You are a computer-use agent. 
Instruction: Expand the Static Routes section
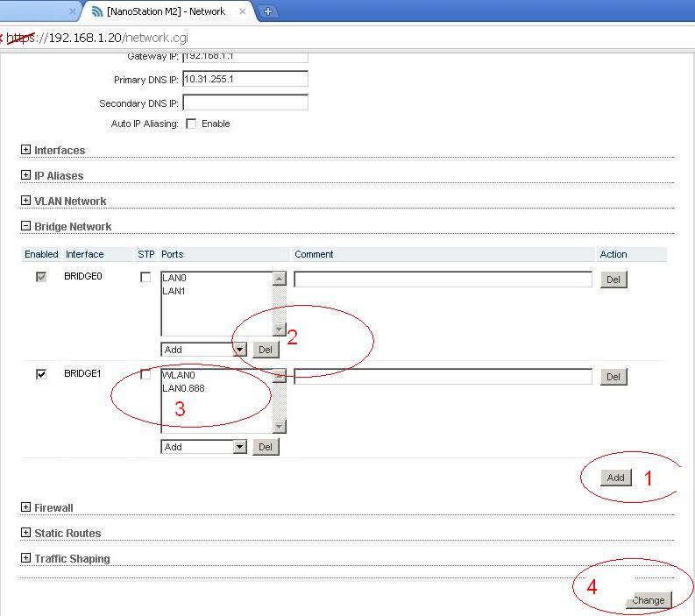tap(25, 533)
